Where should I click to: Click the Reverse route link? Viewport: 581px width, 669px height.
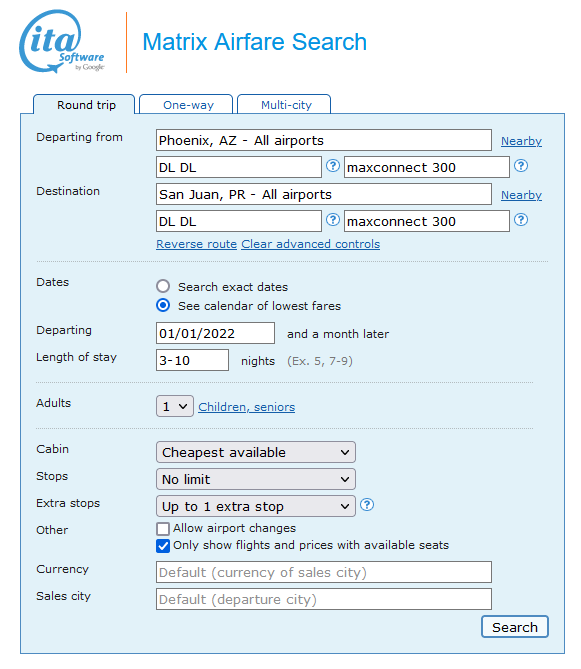197,244
